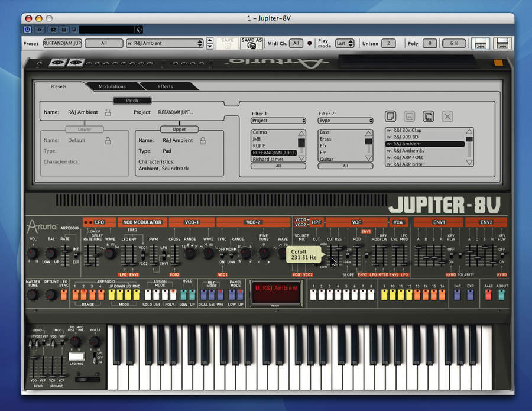Click the Filter 1 list scroll-up arrow
The height and width of the screenshot is (411, 532).
(x=301, y=133)
